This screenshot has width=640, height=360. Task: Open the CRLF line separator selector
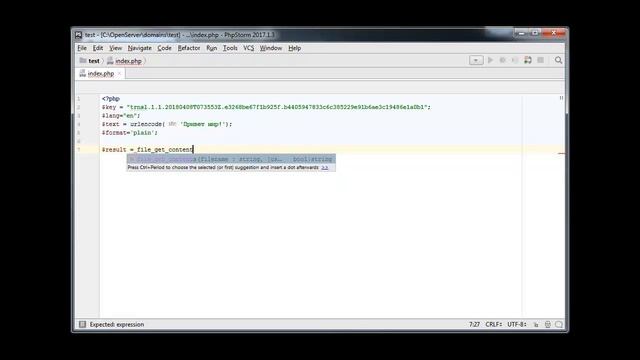pyautogui.click(x=493, y=324)
